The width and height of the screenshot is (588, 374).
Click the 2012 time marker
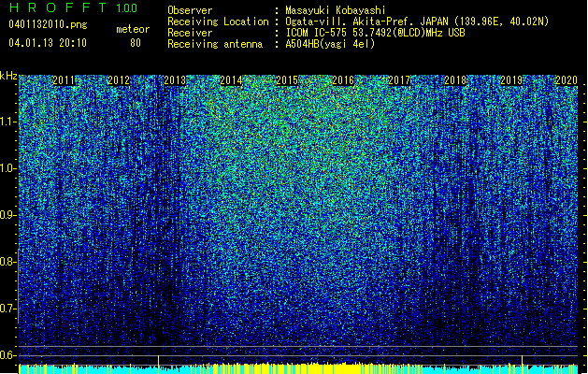(x=119, y=80)
